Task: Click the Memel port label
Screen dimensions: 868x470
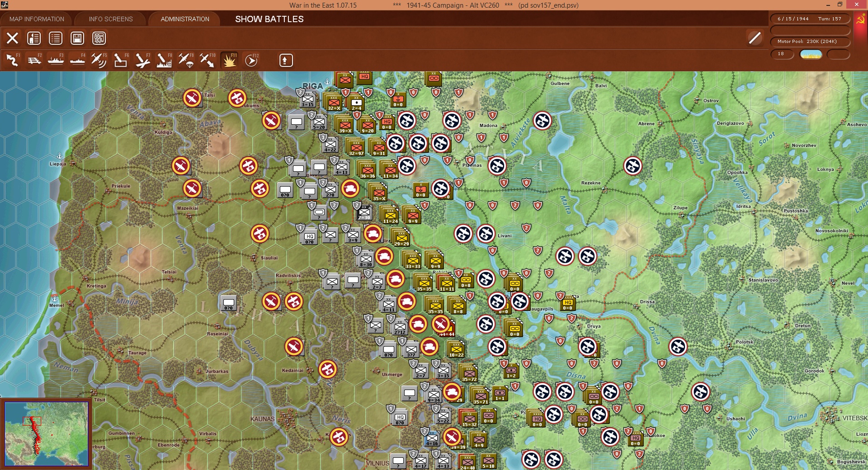Action: [57, 305]
